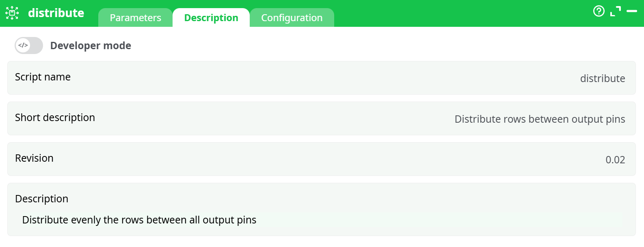Click the 'Script name' field label
Image resolution: width=644 pixels, height=247 pixels.
point(43,77)
